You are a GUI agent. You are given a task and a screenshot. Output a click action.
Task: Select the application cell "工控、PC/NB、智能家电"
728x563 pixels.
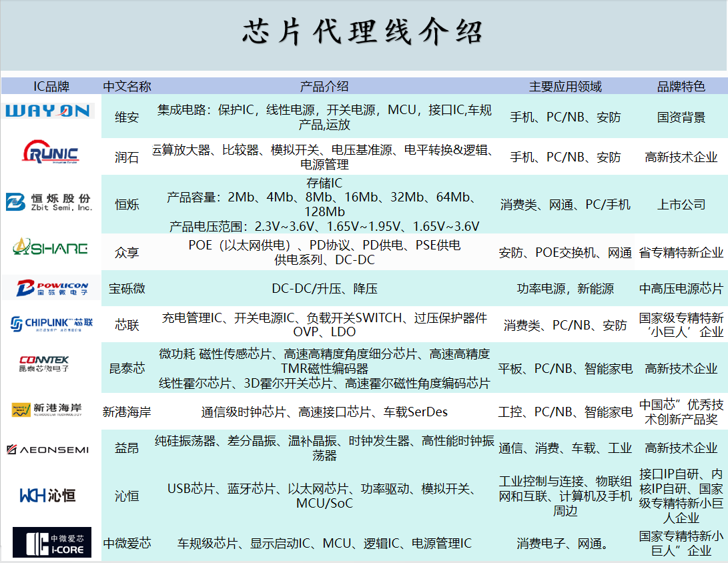pos(565,412)
